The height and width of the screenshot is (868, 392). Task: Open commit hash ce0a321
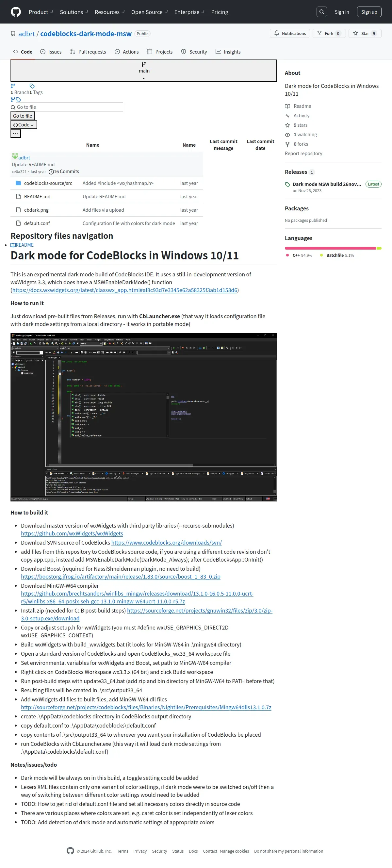[x=19, y=172]
